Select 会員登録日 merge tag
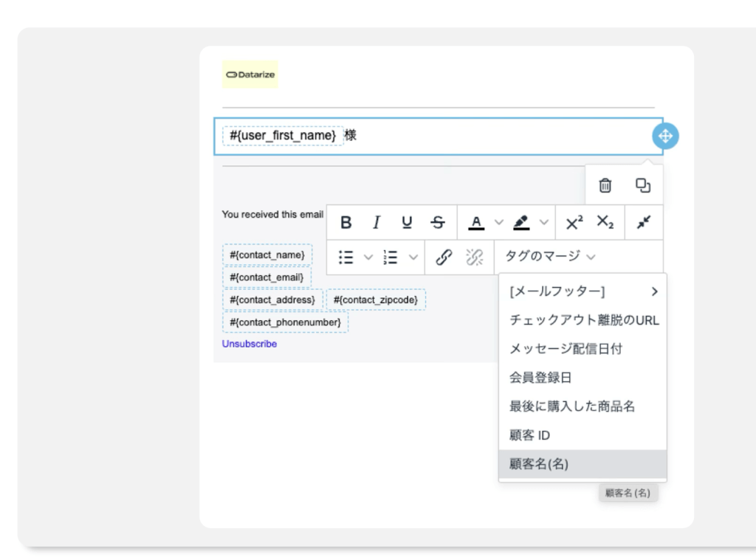 (x=583, y=377)
